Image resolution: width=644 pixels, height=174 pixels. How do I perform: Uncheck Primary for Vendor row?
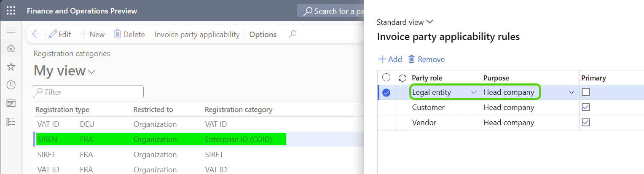point(585,123)
